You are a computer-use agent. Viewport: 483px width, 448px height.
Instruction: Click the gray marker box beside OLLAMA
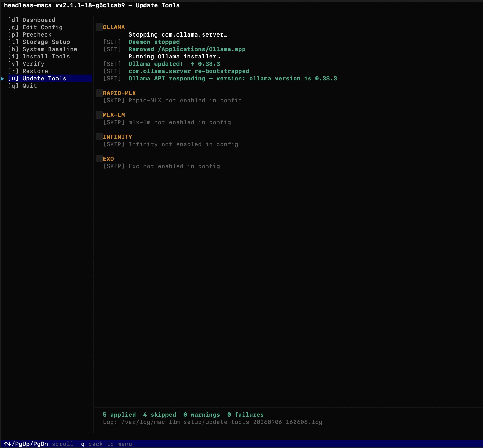[99, 27]
